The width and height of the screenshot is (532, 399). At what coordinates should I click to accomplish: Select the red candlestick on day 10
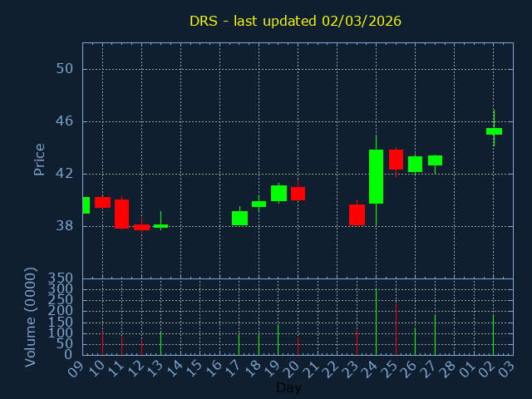[102, 202]
